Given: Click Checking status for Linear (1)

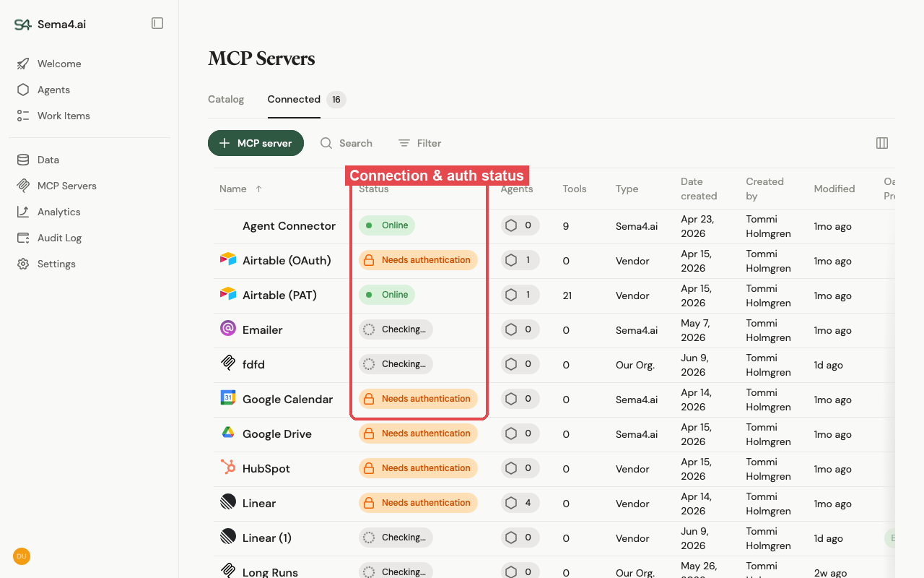Looking at the screenshot, I should tap(396, 538).
